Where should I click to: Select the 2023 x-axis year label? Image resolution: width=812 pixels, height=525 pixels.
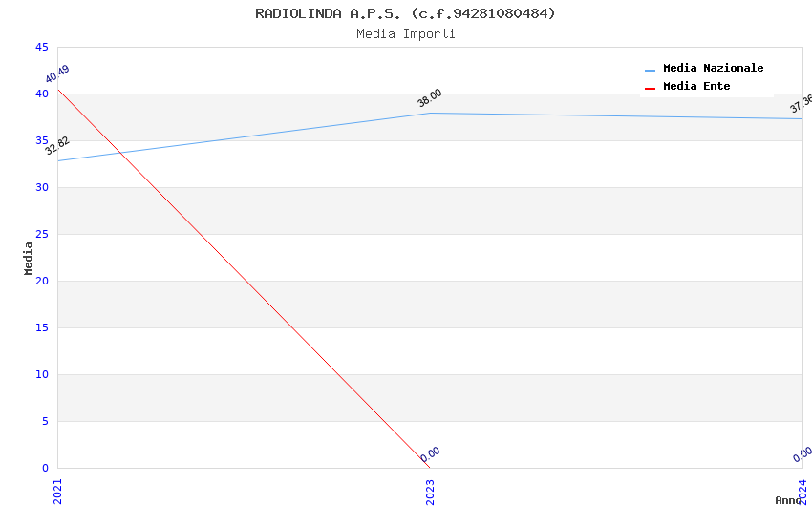coord(430,491)
